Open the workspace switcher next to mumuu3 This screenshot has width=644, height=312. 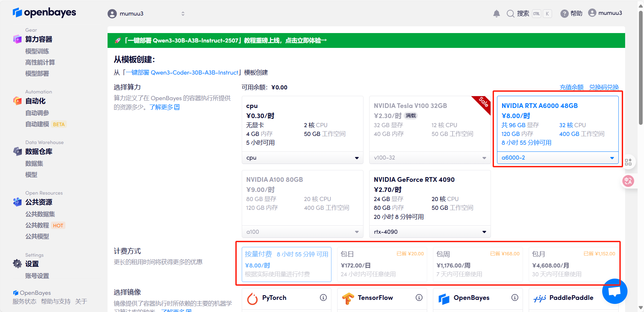pos(183,13)
